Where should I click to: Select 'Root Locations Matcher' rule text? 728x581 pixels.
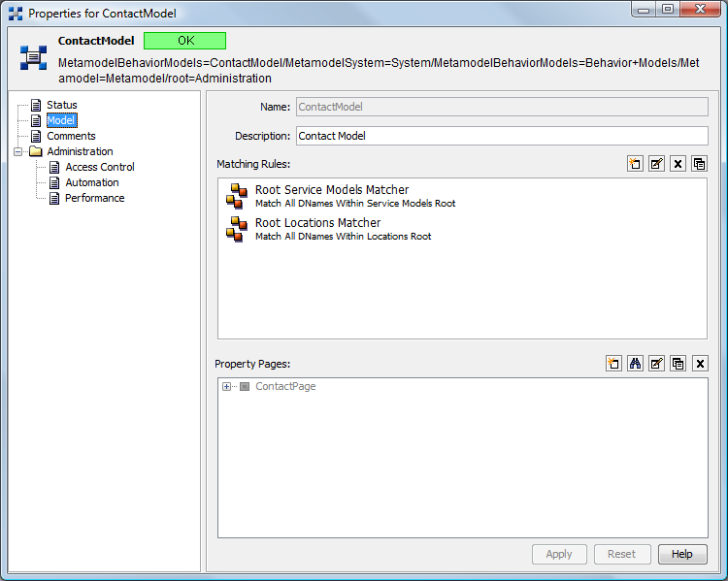[317, 223]
